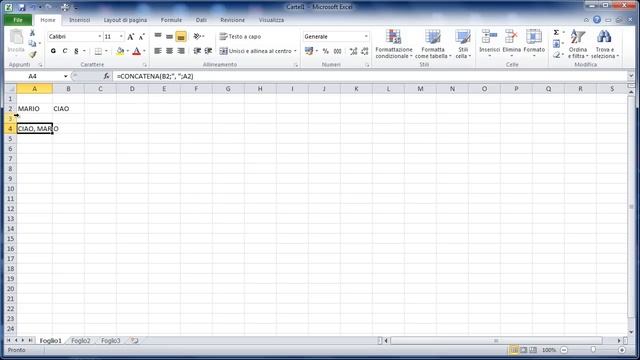Screen dimensions: 640x360
Task: Select sheet tab Foglio2
Action: point(81,340)
